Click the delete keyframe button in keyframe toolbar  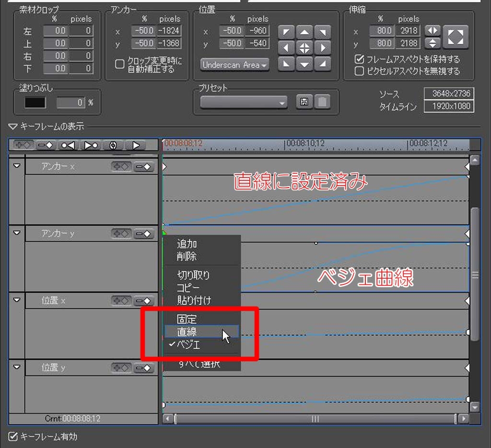tap(46, 145)
